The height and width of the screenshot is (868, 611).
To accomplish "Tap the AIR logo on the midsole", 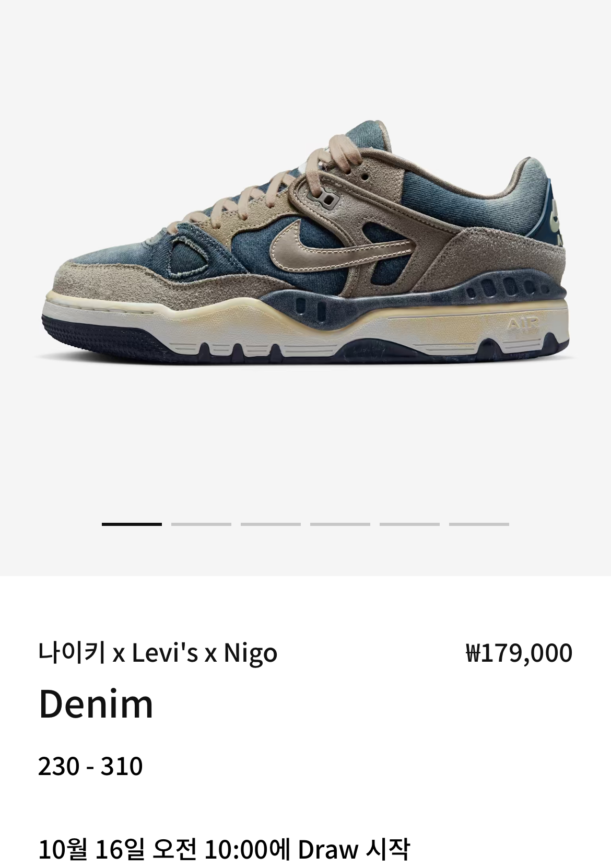I will [523, 325].
